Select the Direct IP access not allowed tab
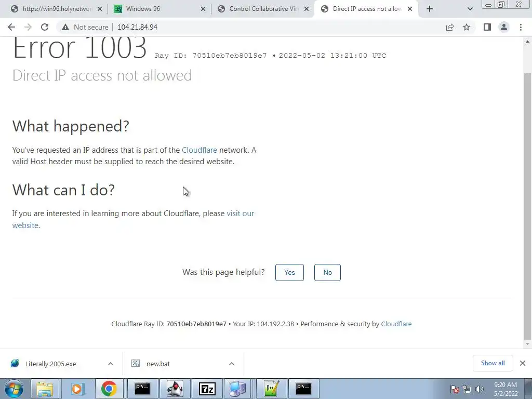532x399 pixels. coord(367,9)
